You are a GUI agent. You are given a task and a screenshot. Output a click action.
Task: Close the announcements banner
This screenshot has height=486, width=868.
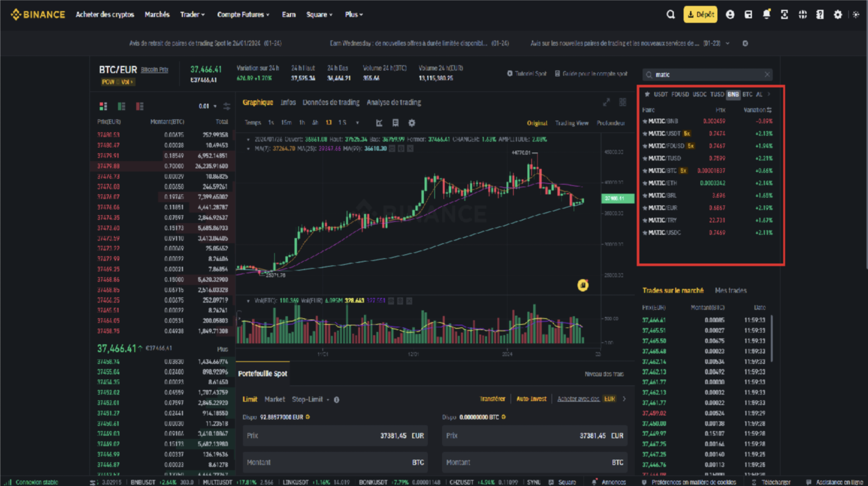click(745, 43)
